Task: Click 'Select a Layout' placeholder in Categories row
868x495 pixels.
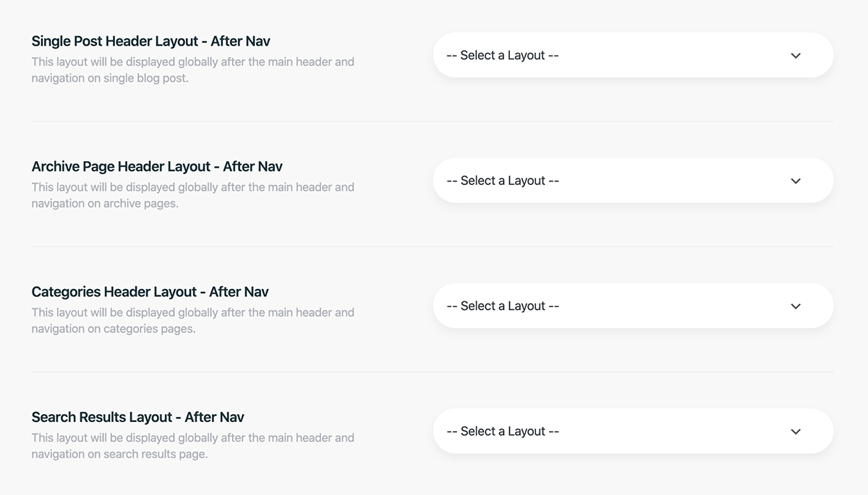Action: click(503, 306)
